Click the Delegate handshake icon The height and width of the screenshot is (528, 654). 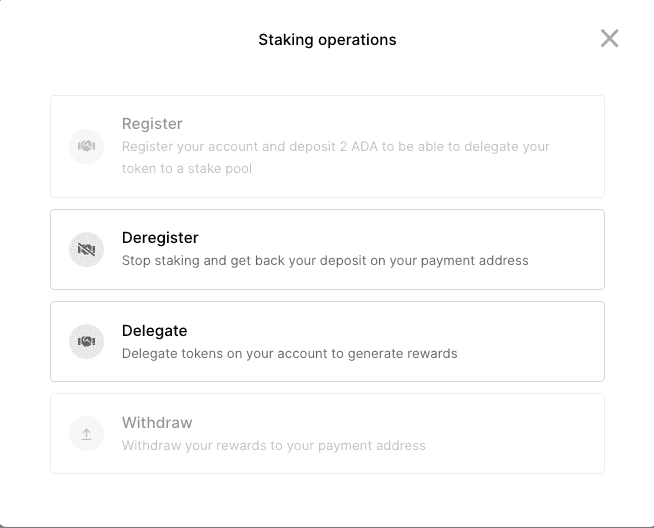pyautogui.click(x=86, y=342)
